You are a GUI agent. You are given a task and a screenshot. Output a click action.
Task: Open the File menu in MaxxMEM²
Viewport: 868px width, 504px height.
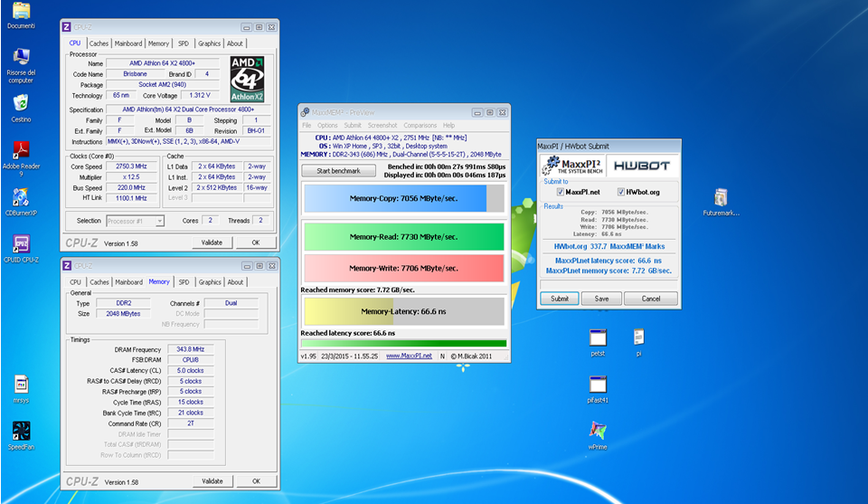click(x=307, y=125)
